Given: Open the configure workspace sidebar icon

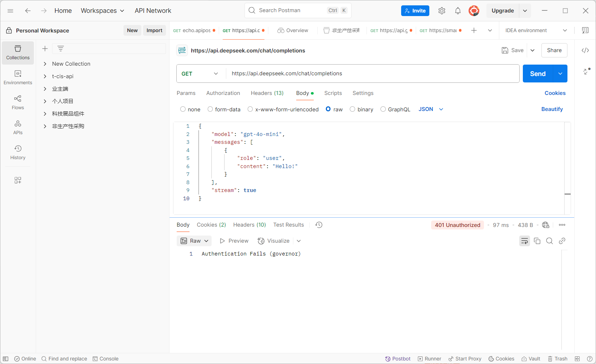Looking at the screenshot, I should point(18,180).
